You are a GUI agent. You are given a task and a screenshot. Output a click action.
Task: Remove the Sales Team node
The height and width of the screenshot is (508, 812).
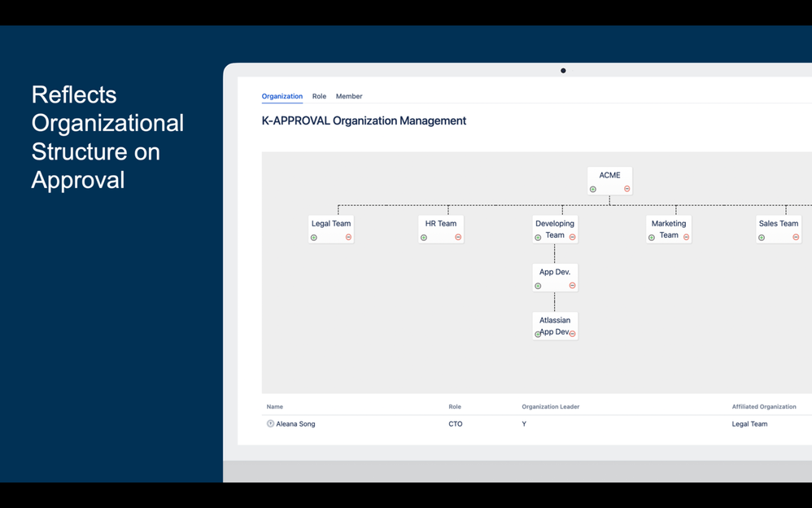click(x=796, y=237)
